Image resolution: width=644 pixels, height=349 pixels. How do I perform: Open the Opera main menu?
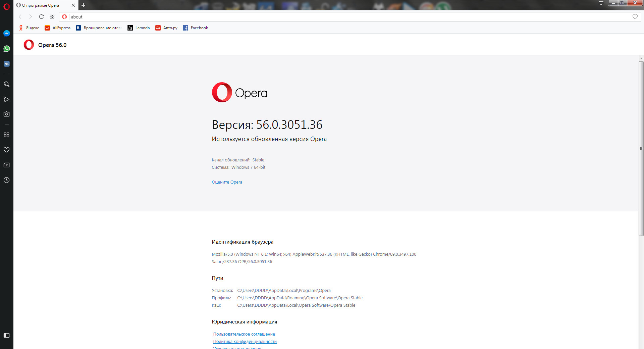tap(6, 6)
